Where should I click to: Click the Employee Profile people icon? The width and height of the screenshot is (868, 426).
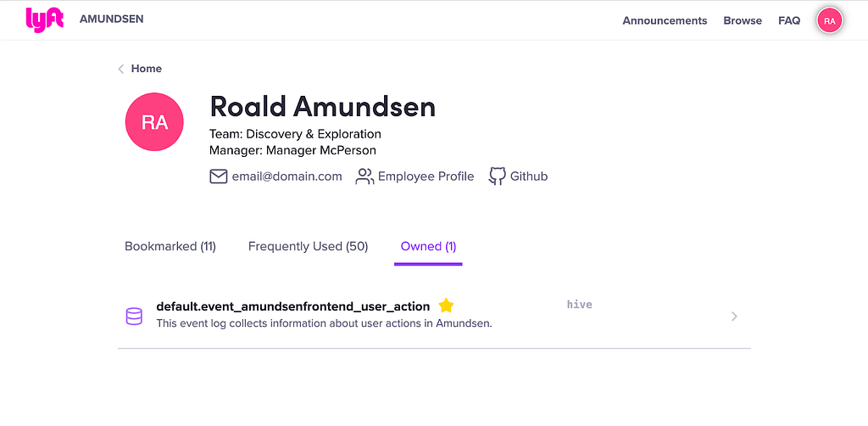pyautogui.click(x=364, y=177)
